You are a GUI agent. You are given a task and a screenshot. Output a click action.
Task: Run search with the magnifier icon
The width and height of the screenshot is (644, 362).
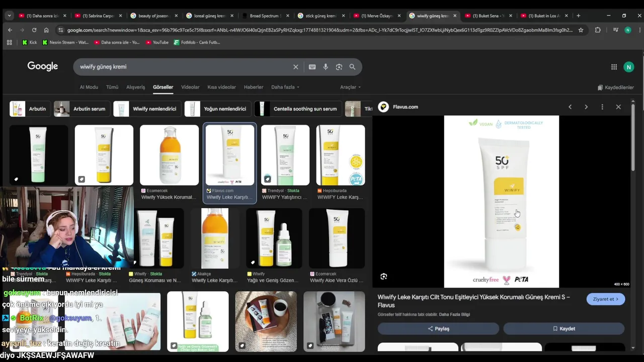pos(352,67)
